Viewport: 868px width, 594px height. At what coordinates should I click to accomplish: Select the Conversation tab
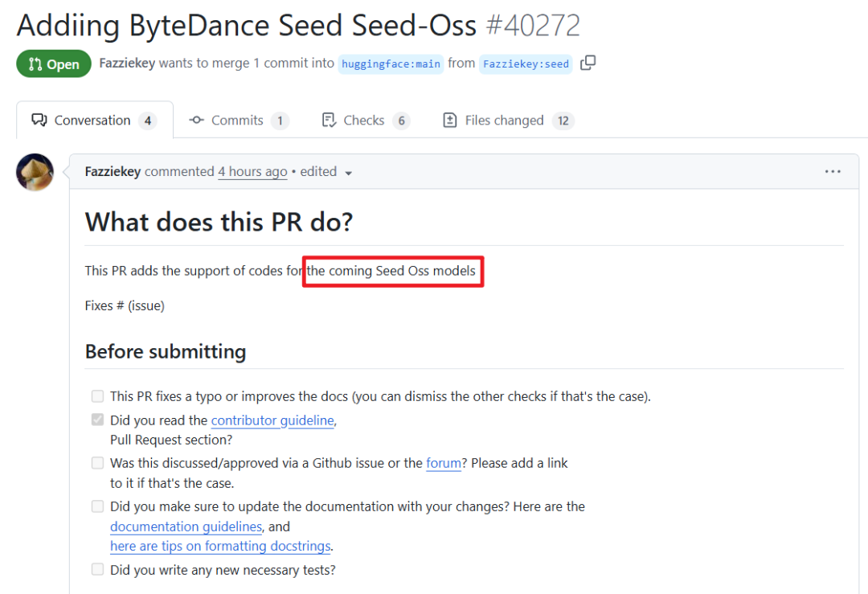[x=92, y=121]
